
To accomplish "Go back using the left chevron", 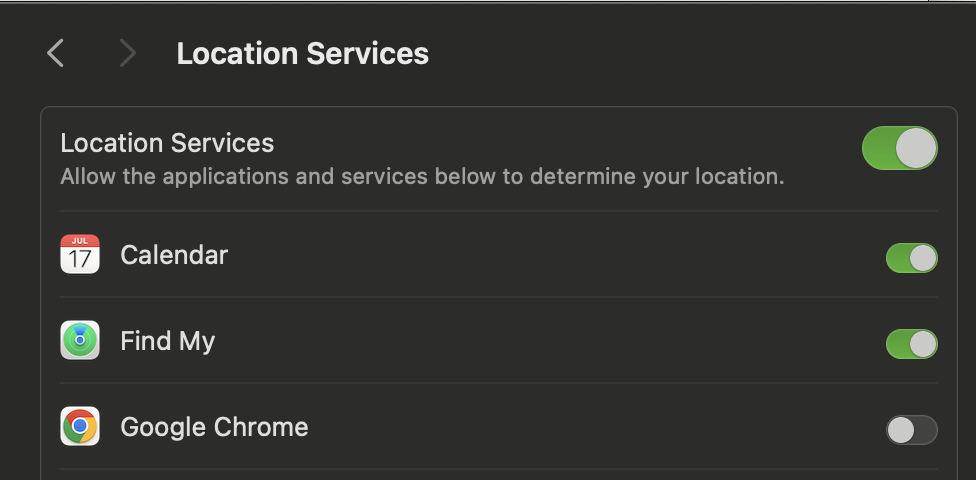I will tap(56, 53).
